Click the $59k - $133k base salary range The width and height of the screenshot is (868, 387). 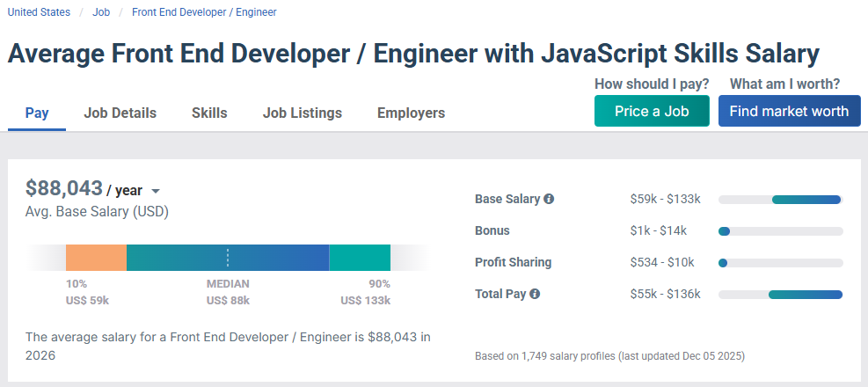(666, 199)
